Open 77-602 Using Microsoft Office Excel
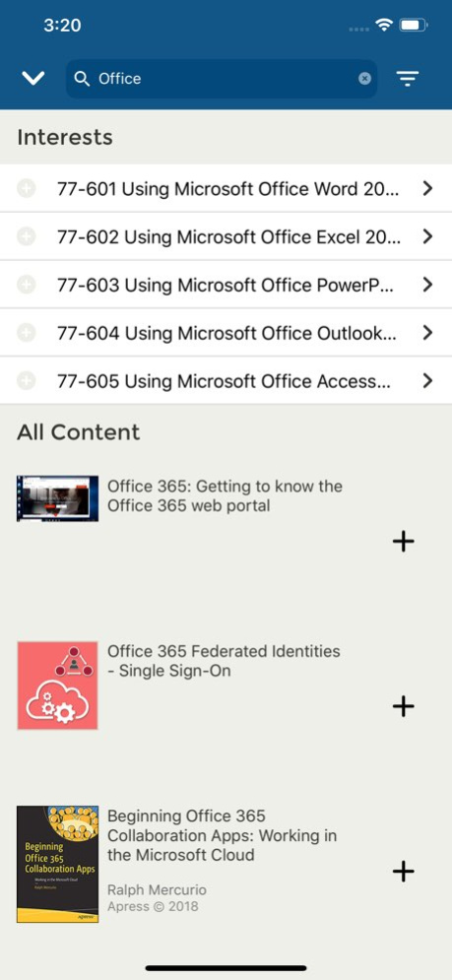 227,237
